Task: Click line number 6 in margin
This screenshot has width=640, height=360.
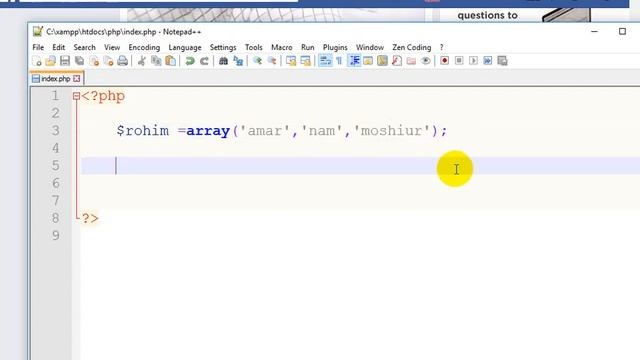Action: tap(56, 183)
